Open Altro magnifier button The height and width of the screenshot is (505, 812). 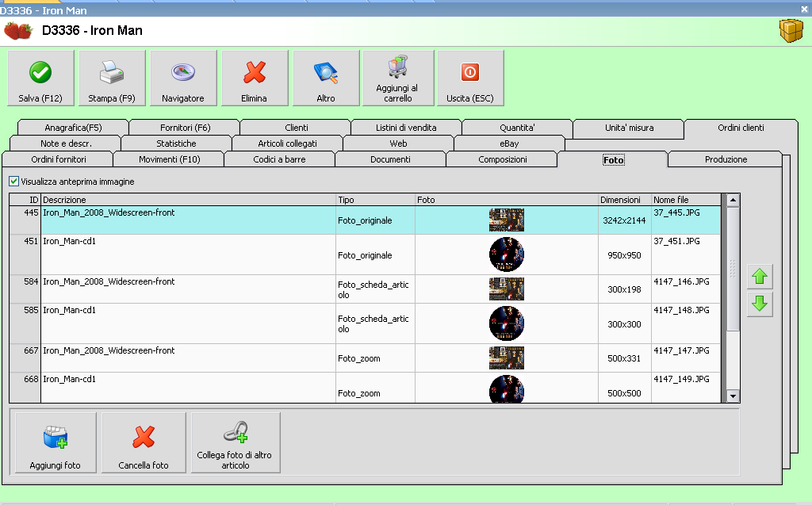(x=326, y=78)
